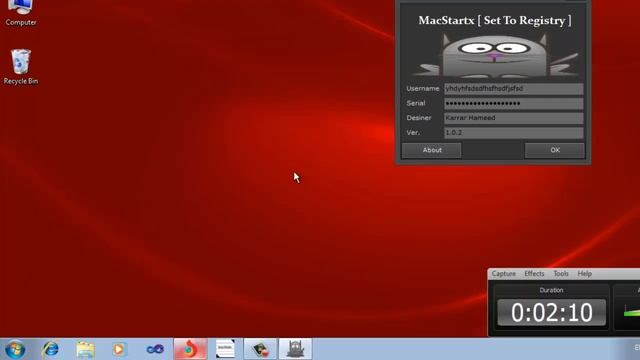640x360 pixels.
Task: Open the Tools menu in the recorder
Action: pyautogui.click(x=561, y=273)
